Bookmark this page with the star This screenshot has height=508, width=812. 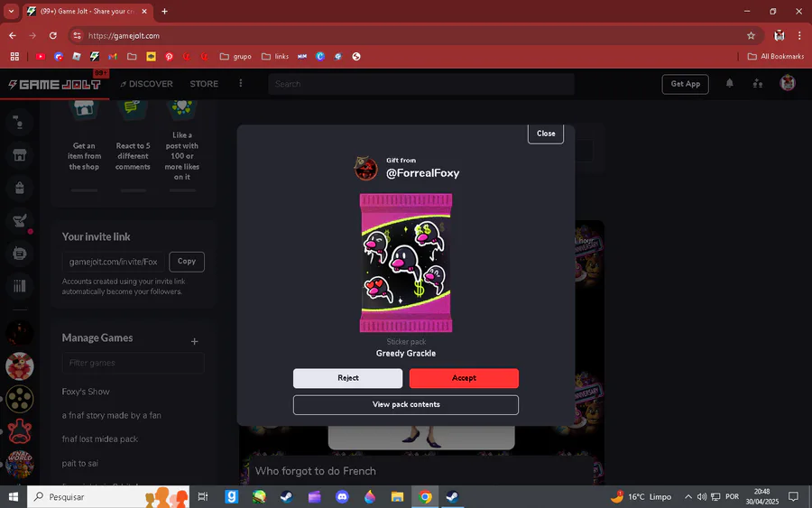tap(751, 36)
